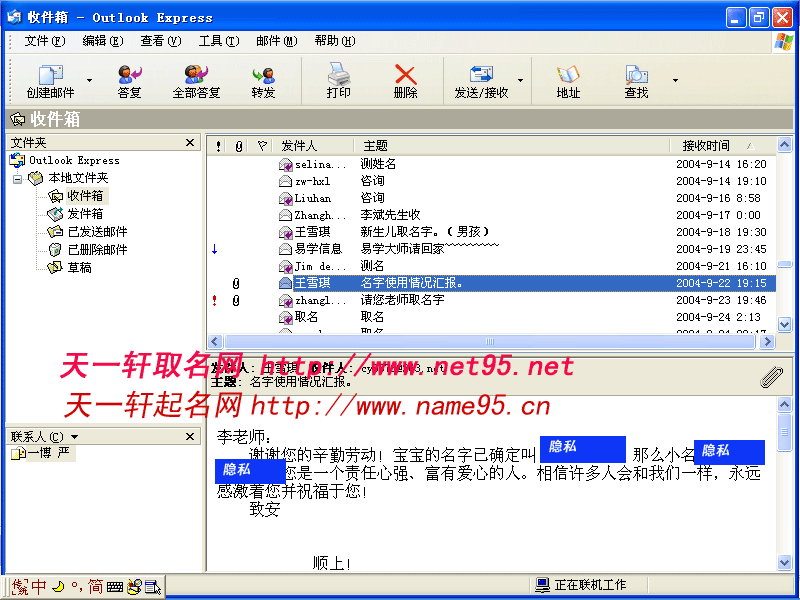Select the Deleted Items (已删除邮件) folder
Image resolution: width=800 pixels, height=600 pixels.
tap(97, 250)
